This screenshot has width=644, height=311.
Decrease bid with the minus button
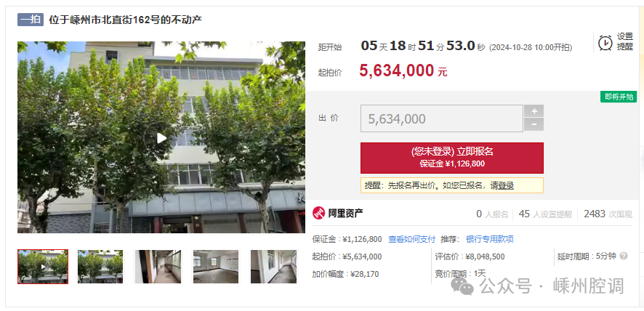click(x=534, y=124)
